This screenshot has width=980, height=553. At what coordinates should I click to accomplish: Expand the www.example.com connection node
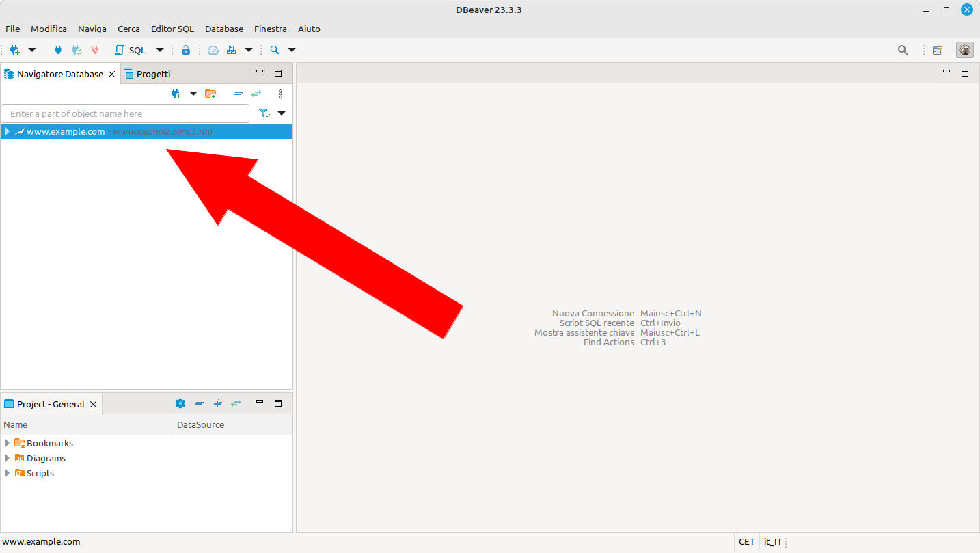(x=7, y=131)
